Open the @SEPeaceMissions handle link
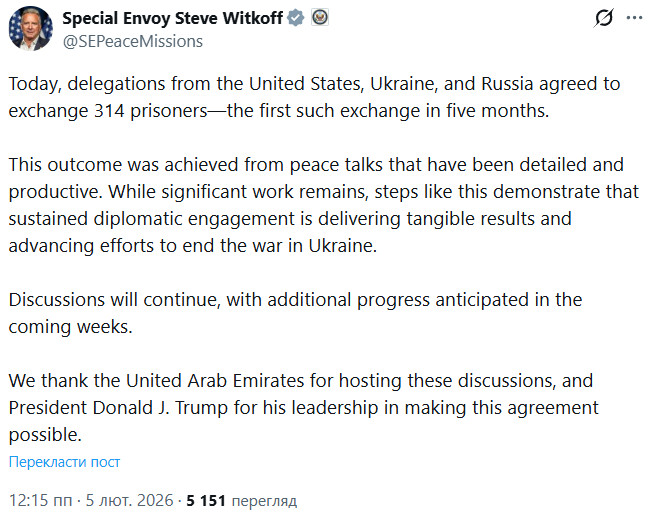Image resolution: width=653 pixels, height=525 pixels. click(133, 41)
